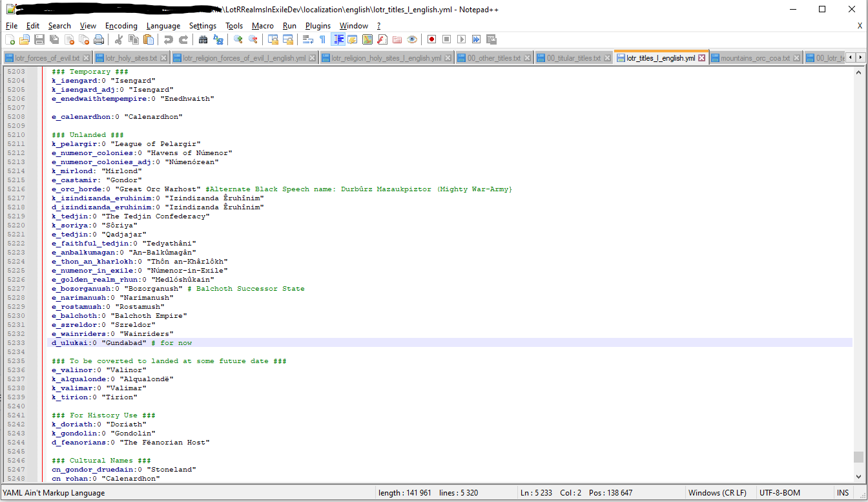Screen dimensions: 868x502
Task: Switch to 00_titular_titles.txt tab
Action: point(573,58)
